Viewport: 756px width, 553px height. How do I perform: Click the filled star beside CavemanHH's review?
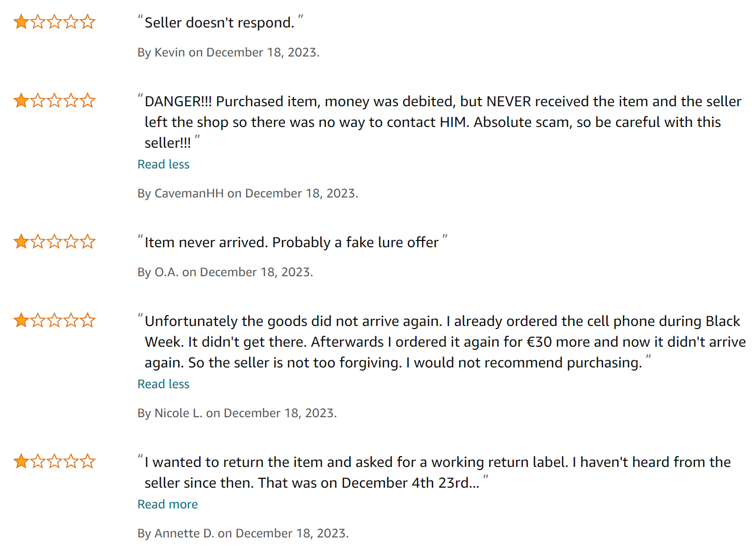click(21, 101)
